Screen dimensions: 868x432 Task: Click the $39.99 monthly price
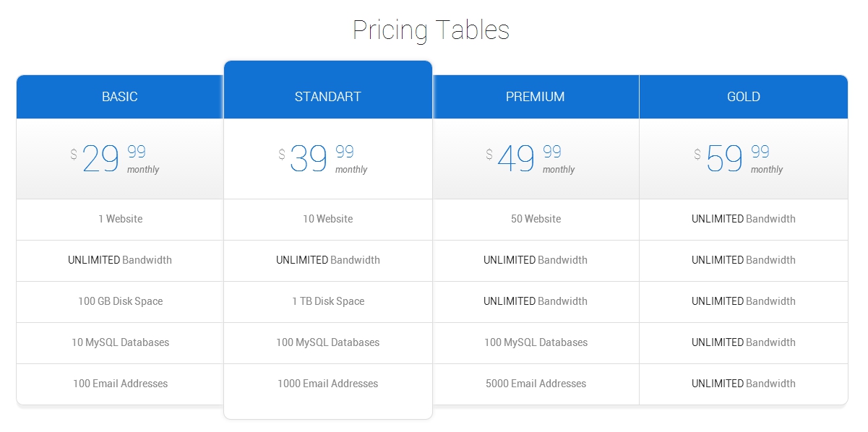[323, 159]
